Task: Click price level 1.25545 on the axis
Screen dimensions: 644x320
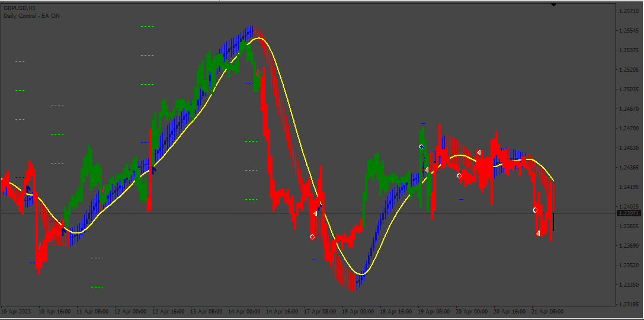Action: (629, 30)
